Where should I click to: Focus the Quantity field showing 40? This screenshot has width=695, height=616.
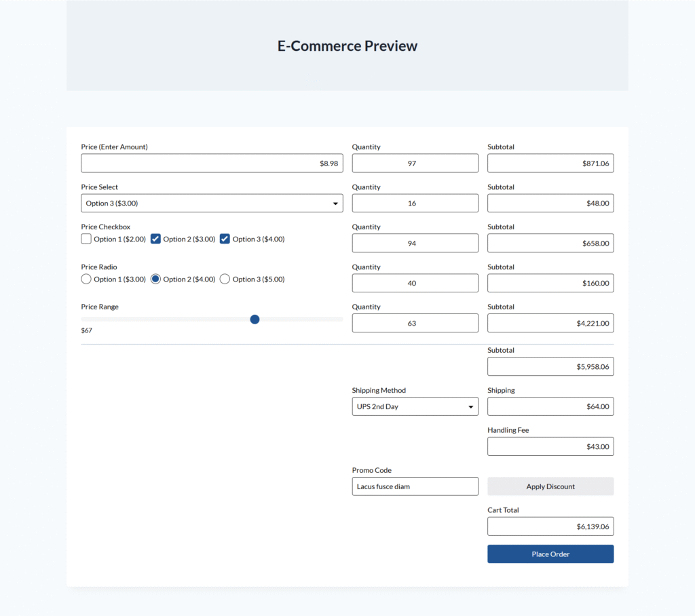415,283
